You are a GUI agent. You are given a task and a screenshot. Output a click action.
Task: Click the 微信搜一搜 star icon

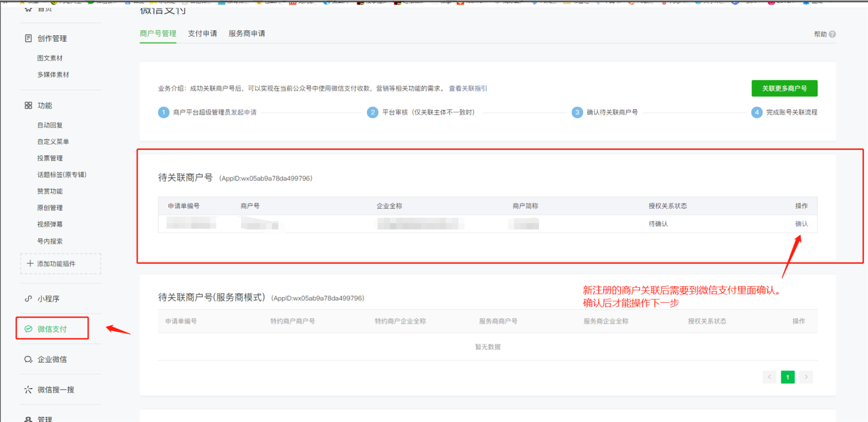click(x=28, y=389)
